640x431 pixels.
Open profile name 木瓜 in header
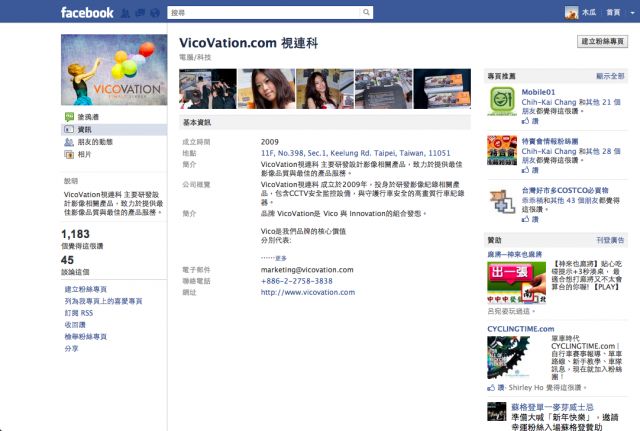(x=589, y=13)
